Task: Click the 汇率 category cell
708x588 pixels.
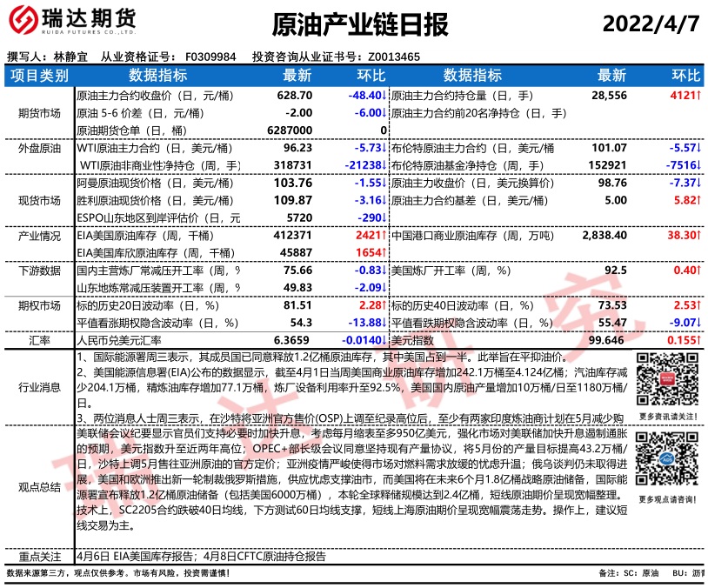Action: [x=39, y=340]
